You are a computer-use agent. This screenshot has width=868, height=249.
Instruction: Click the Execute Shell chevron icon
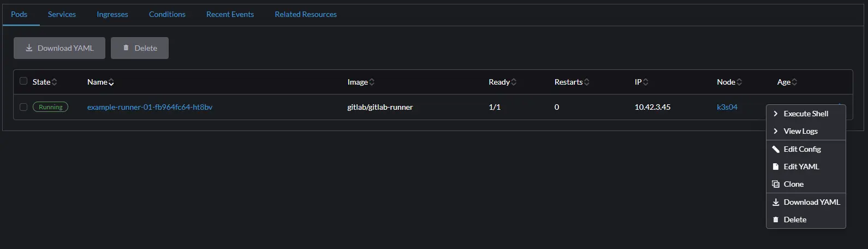(x=775, y=114)
